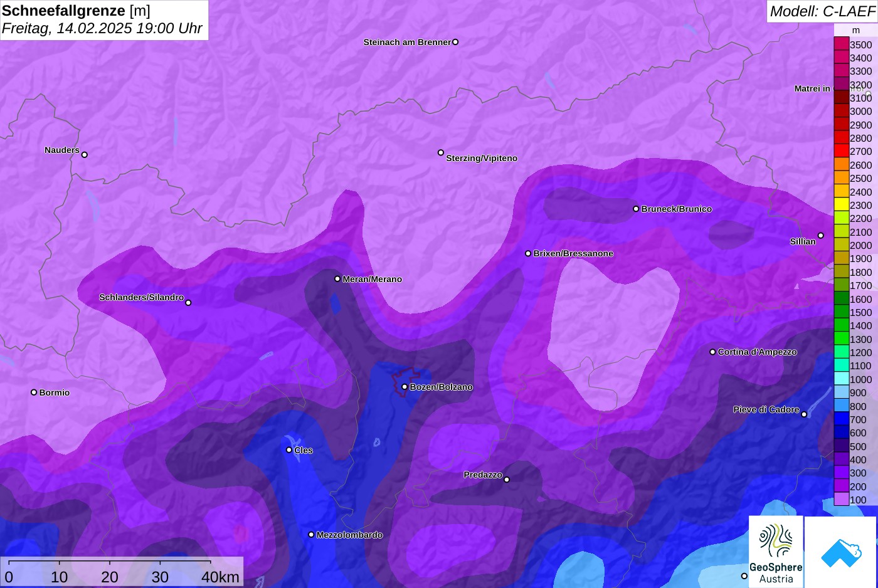This screenshot has height=588, width=878.
Task: Click the '30' scale bar label
Action: click(160, 577)
